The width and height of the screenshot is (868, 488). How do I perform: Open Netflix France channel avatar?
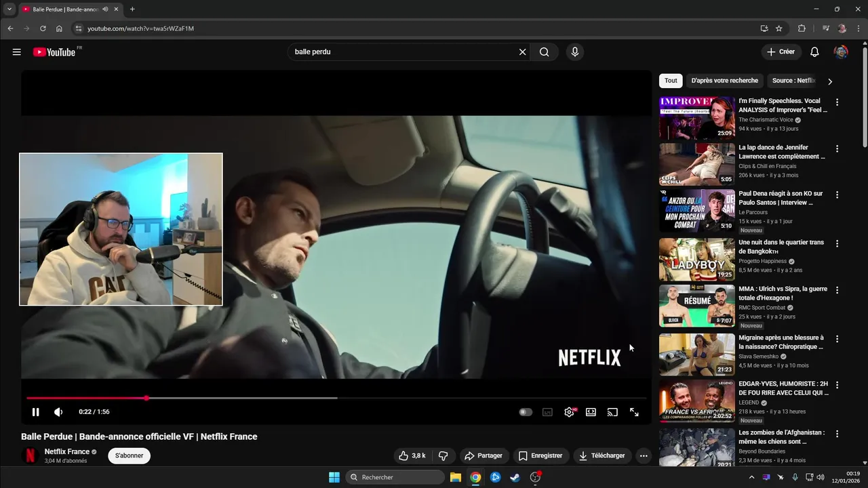click(30, 455)
